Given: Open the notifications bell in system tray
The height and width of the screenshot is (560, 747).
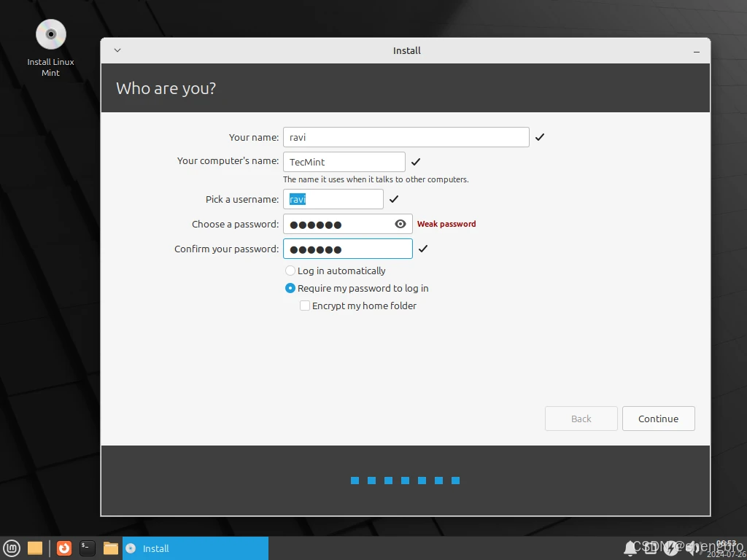Looking at the screenshot, I should point(630,548).
